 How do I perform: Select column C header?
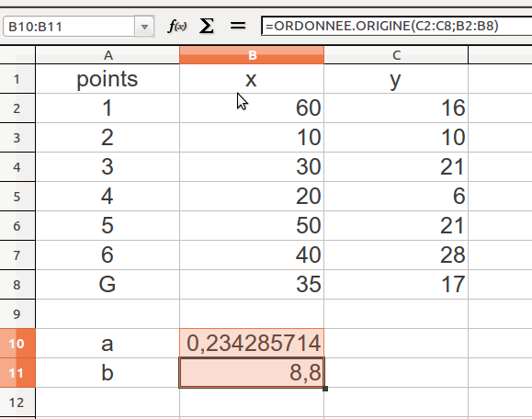(x=396, y=55)
